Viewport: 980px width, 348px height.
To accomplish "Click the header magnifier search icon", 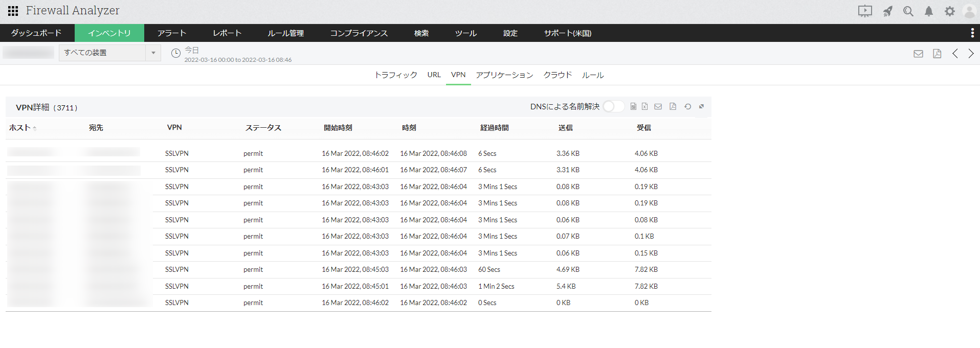I will (908, 11).
